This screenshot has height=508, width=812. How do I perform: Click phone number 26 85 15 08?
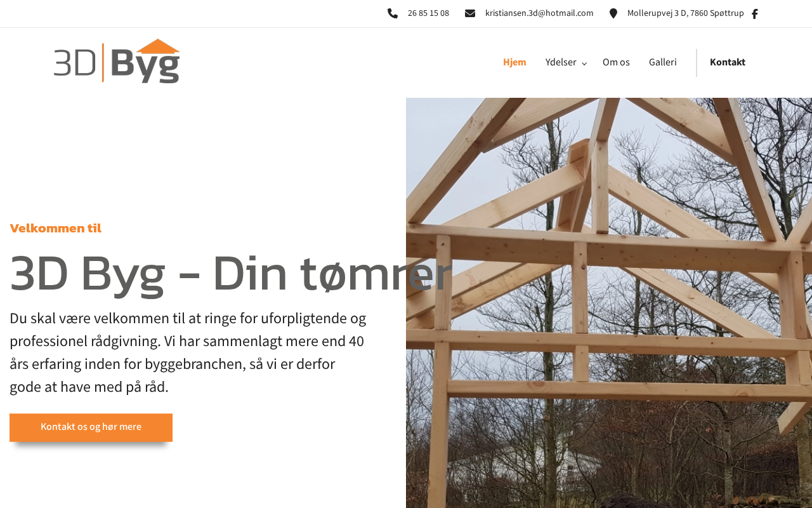click(x=428, y=13)
